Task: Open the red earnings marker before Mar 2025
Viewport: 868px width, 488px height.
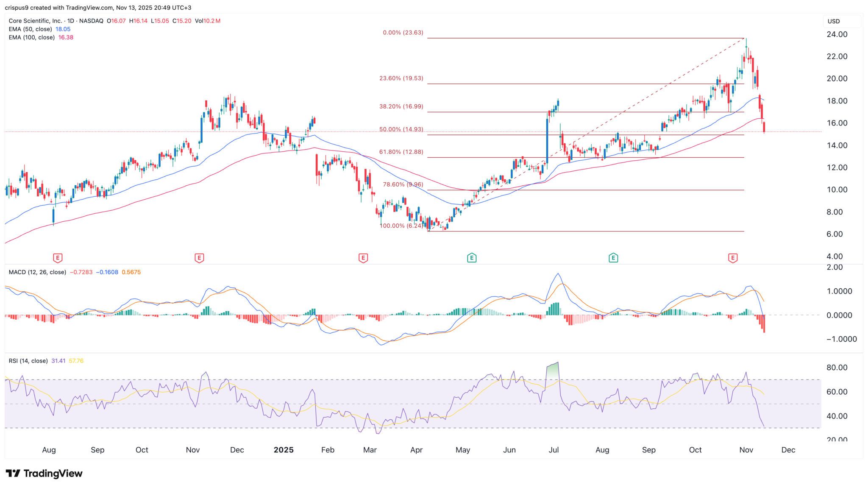Action: [363, 257]
